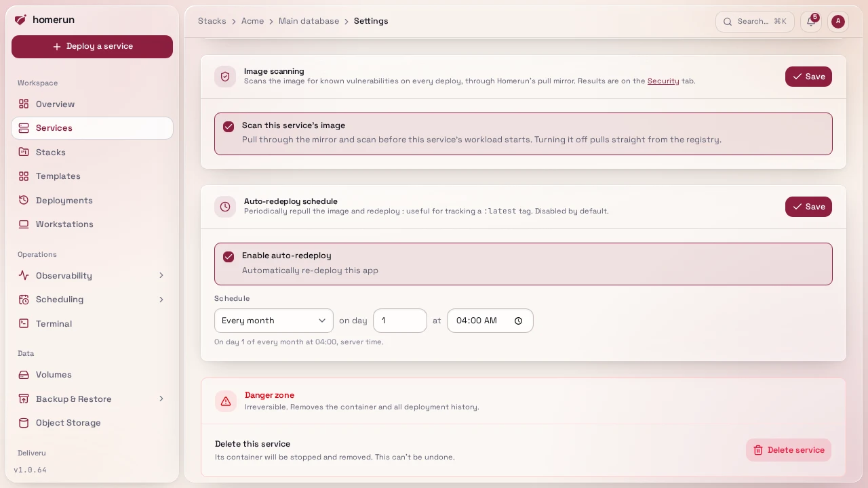Click the Danger zone warning icon
Viewport: 868px width, 488px height.
pos(226,401)
